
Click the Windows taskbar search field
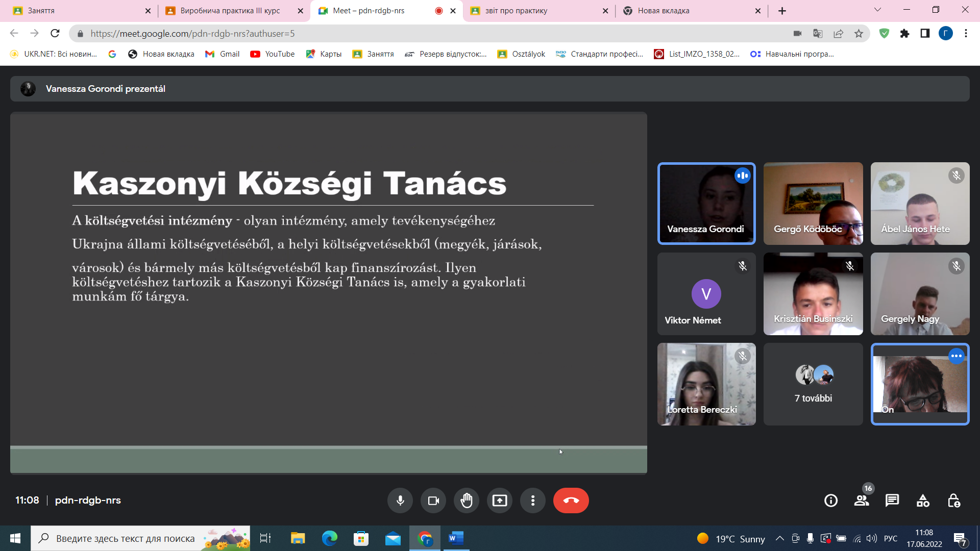click(125, 538)
